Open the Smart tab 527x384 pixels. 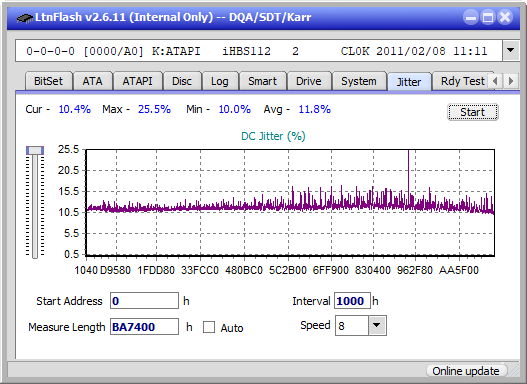(262, 81)
